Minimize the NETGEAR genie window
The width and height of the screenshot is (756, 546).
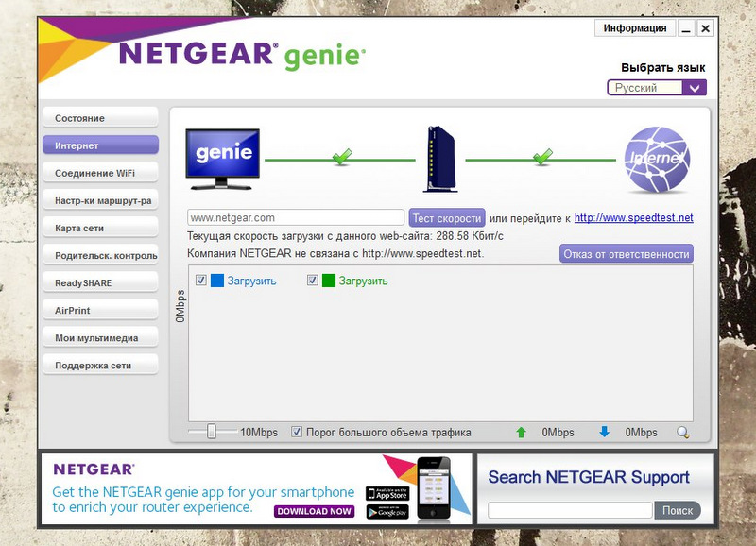click(686, 28)
